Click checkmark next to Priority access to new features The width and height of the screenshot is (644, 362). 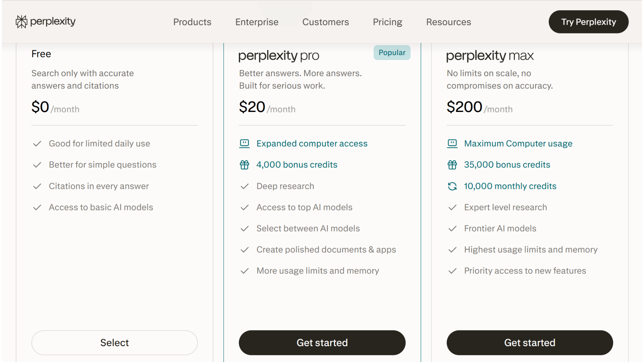452,271
